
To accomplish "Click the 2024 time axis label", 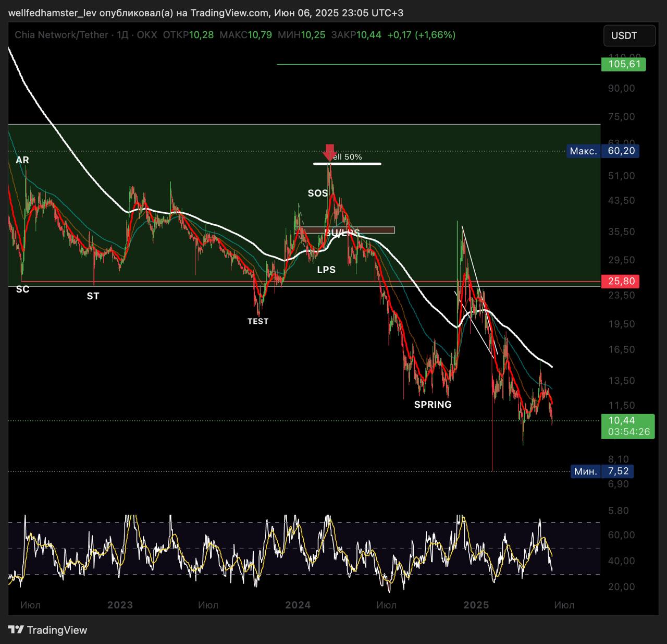I will [x=298, y=605].
